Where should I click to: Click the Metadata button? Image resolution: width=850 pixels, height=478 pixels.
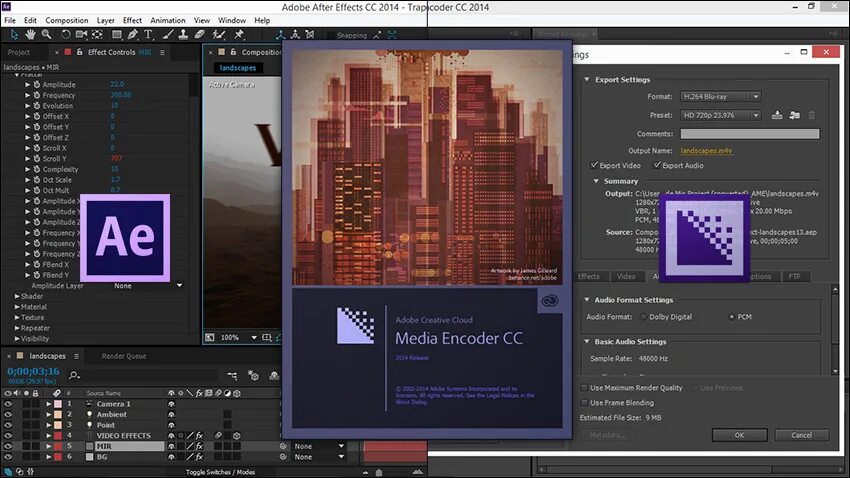click(607, 435)
